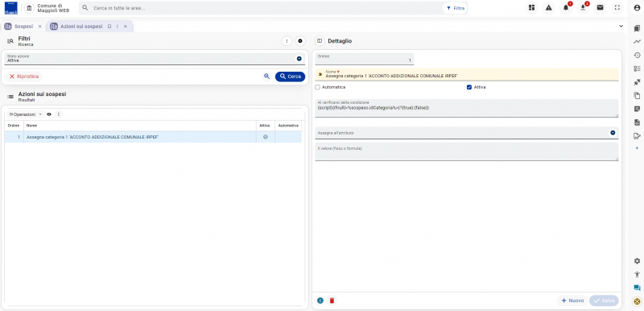Click the Ripristina reset button
Screen dimensions: 644x311
(24, 77)
